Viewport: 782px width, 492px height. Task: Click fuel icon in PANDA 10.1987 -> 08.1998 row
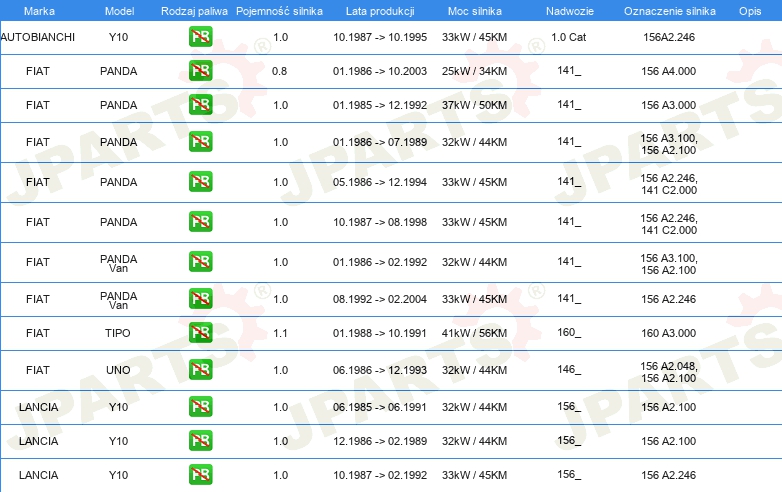(x=200, y=221)
